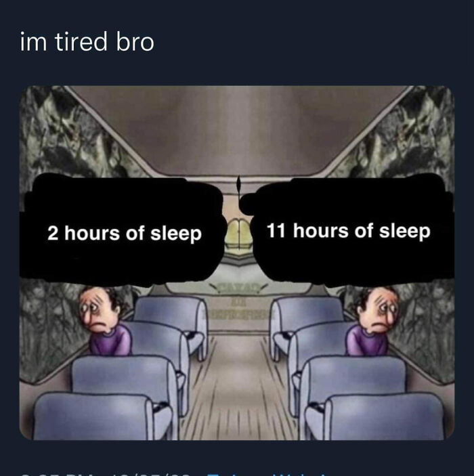Click the "im tired bro" tweet text
Viewport: 474px width, 476px height.
click(87, 41)
